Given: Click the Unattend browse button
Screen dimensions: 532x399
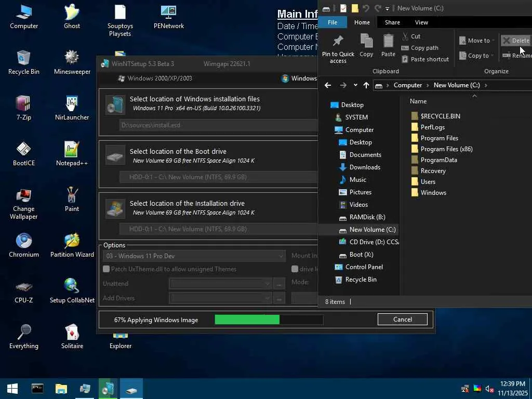Looking at the screenshot, I should tap(279, 284).
